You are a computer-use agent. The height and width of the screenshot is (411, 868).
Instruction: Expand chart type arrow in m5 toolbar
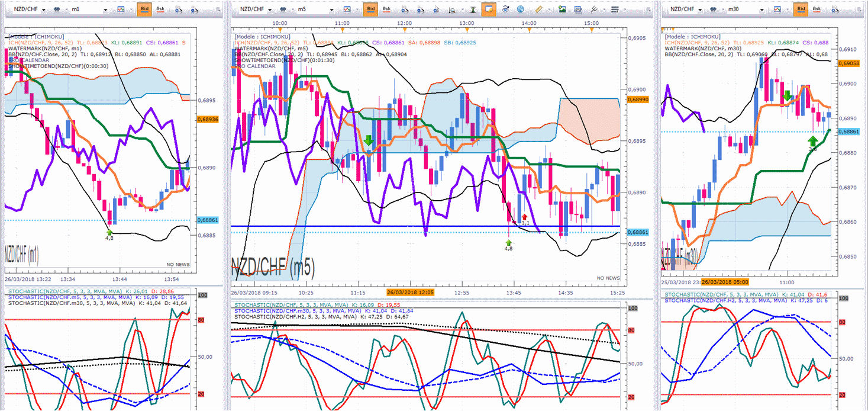(x=357, y=9)
